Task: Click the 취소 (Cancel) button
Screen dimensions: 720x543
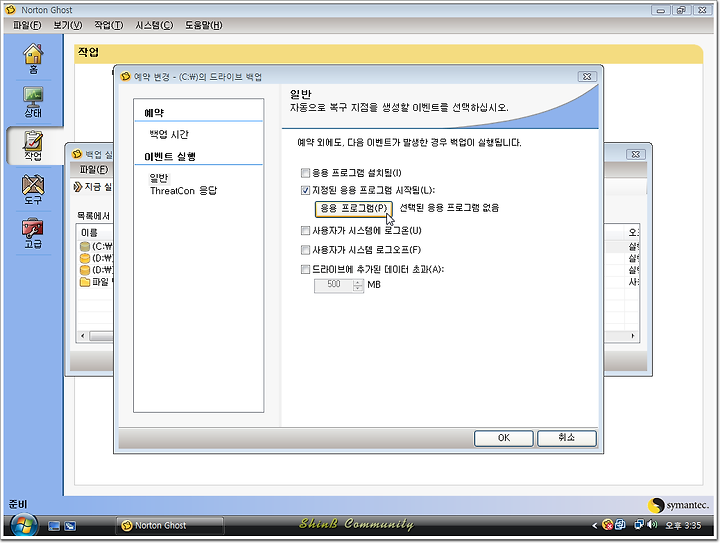Action: click(567, 438)
